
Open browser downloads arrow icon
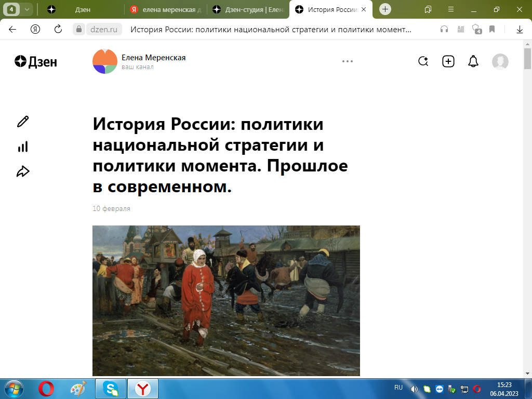(x=520, y=30)
